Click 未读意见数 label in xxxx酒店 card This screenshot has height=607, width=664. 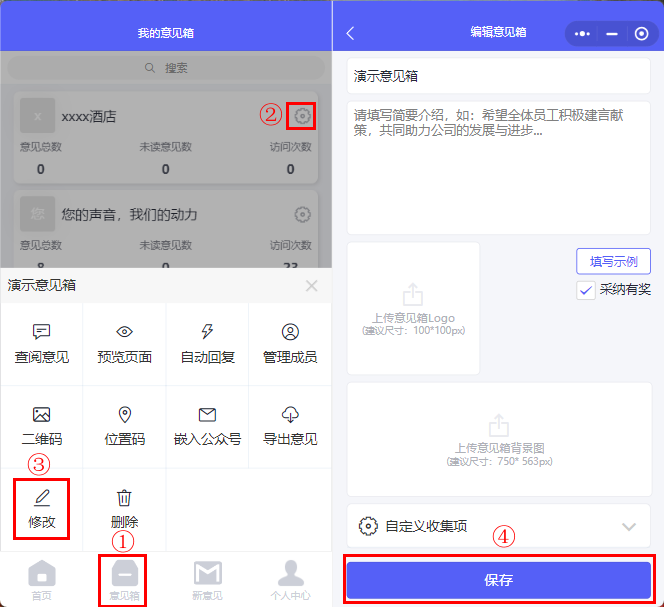click(x=166, y=147)
